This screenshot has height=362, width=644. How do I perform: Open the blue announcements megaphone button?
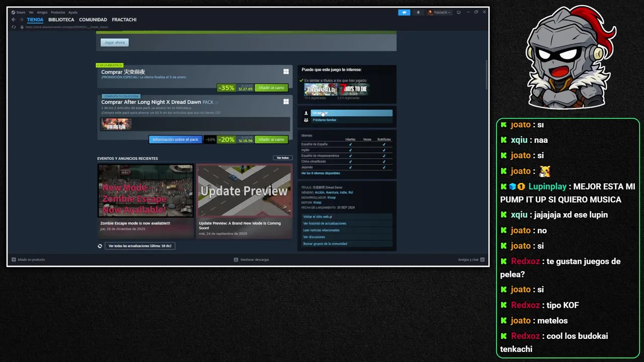point(404,13)
